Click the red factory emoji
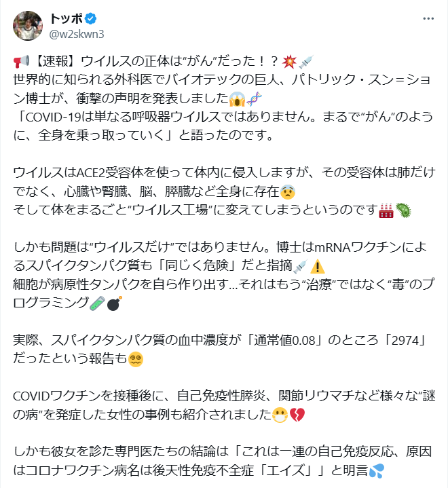 pyautogui.click(x=387, y=209)
